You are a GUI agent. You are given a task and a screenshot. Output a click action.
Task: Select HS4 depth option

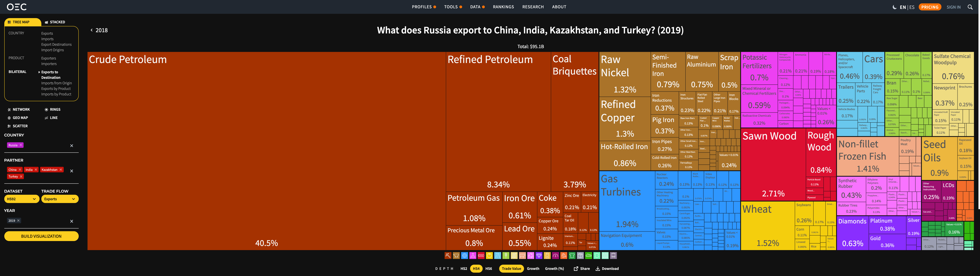(476, 269)
